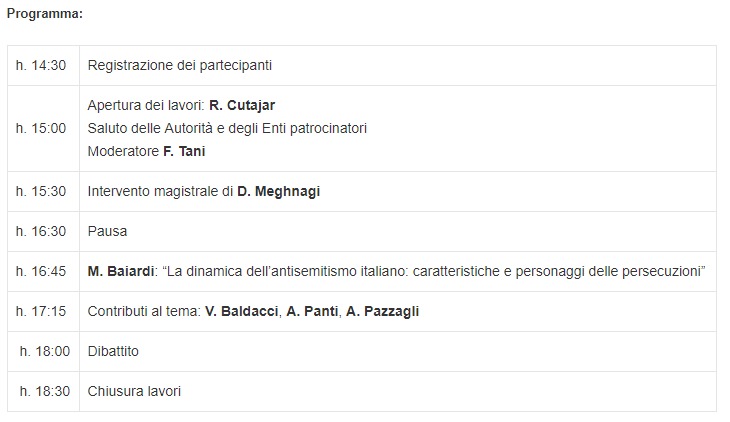
Task: Click the Dibattito row text
Action: (113, 352)
